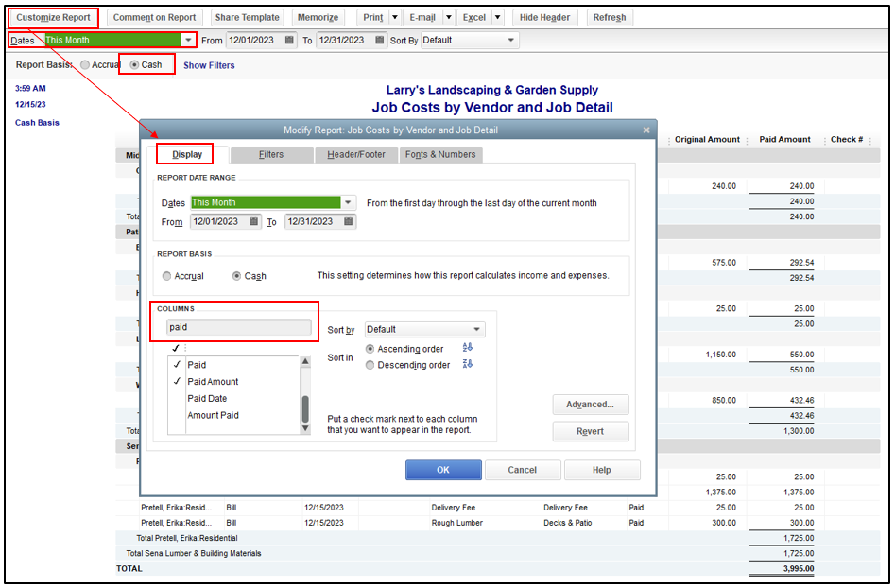Click the Refresh button
This screenshot has height=588, width=895.
pos(609,18)
